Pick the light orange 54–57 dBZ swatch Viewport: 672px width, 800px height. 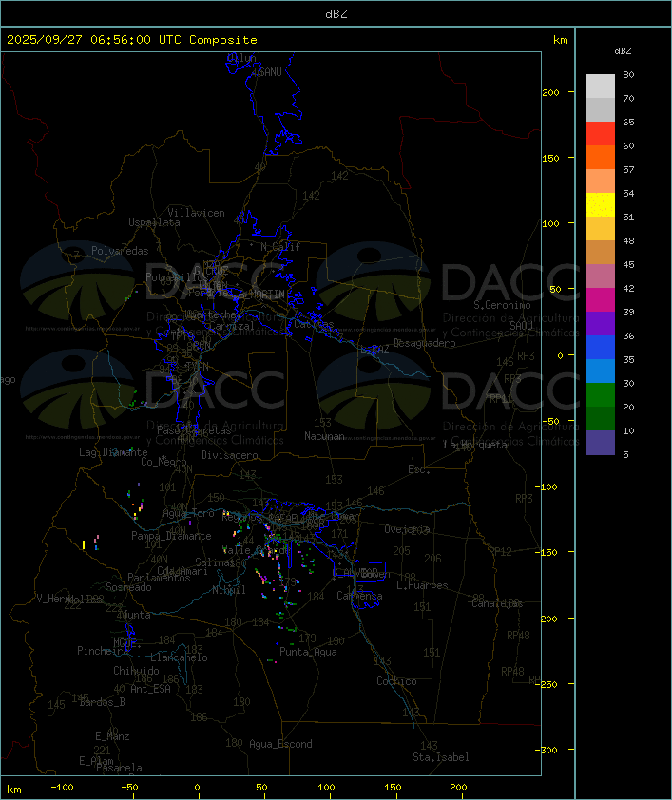(x=600, y=181)
